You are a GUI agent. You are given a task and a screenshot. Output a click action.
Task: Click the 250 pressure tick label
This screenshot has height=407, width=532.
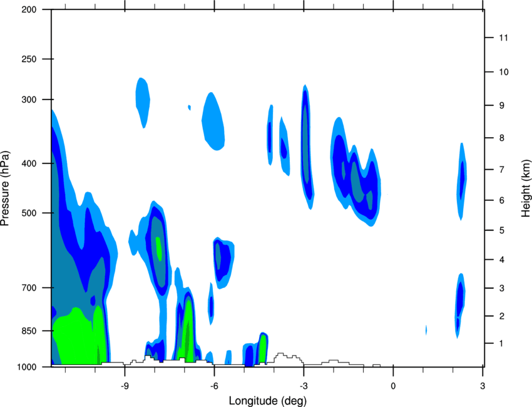[29, 59]
